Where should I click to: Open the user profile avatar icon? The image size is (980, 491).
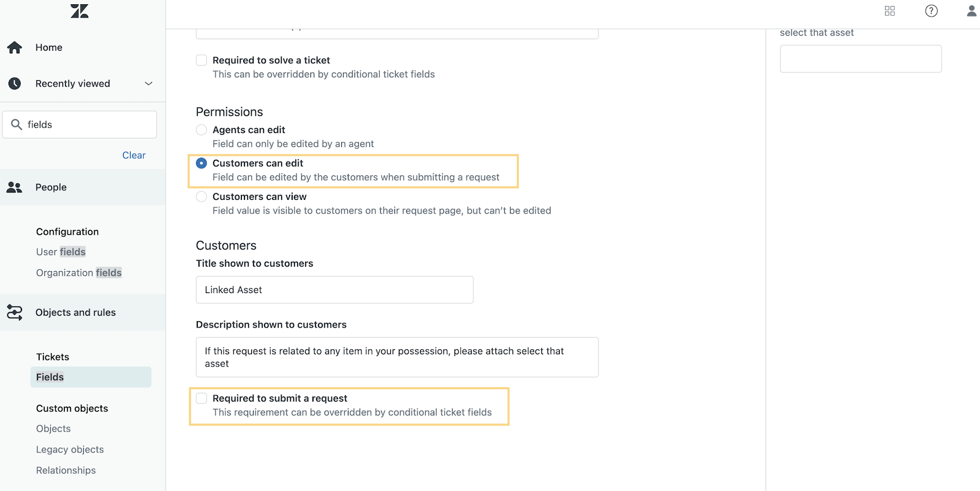point(971,11)
